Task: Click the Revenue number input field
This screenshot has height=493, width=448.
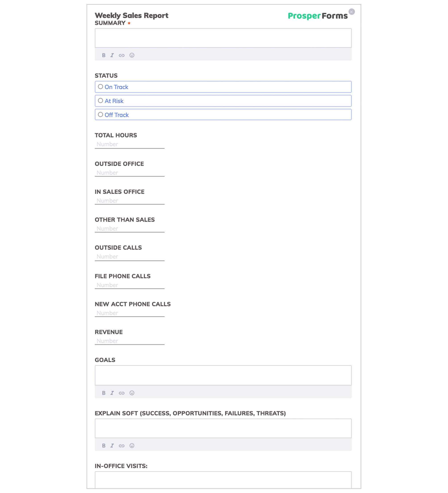Action: pos(130,341)
